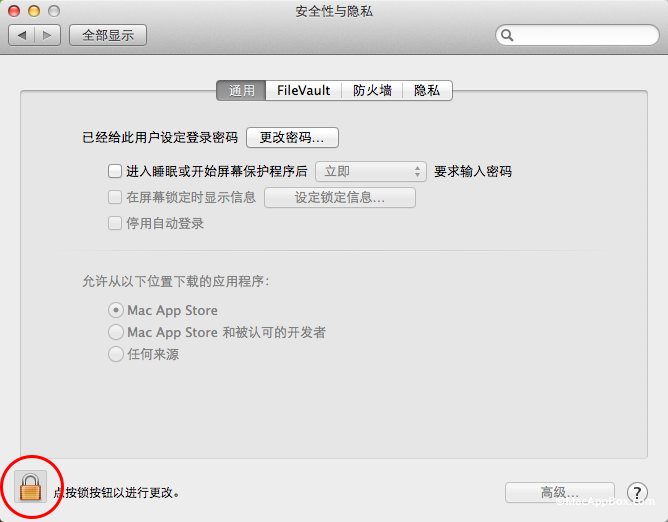Click the lock icon to make changes

pos(32,488)
